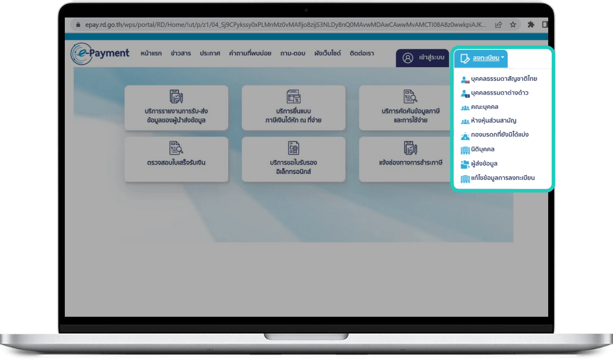Bookmark this page with the star icon
The height and width of the screenshot is (364, 613).
click(x=513, y=25)
